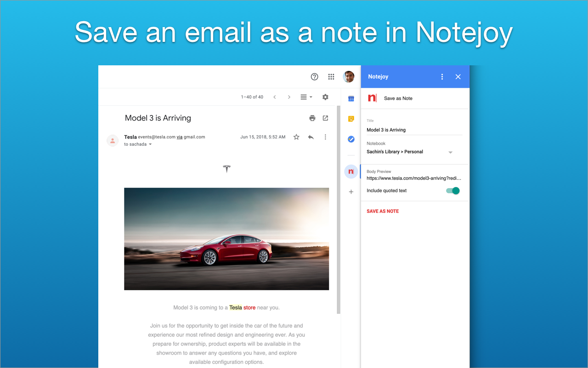588x368 pixels.
Task: Expand recipient details next to sachada
Action: pyautogui.click(x=150, y=144)
